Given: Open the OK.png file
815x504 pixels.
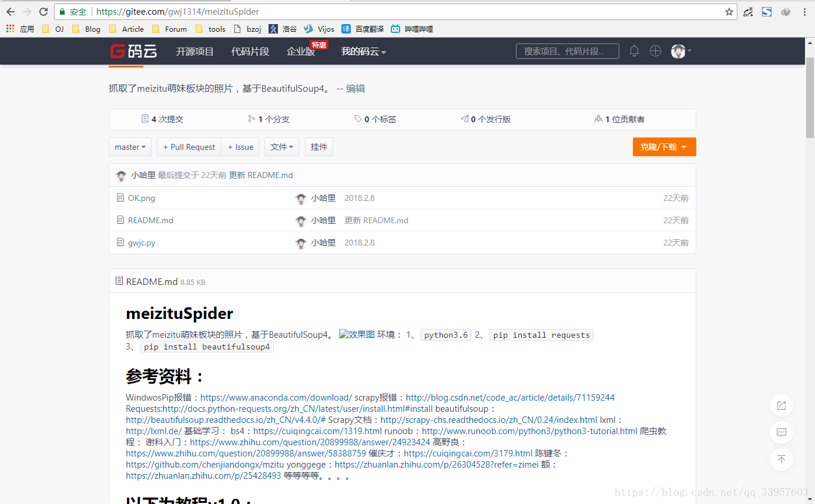Looking at the screenshot, I should 142,198.
